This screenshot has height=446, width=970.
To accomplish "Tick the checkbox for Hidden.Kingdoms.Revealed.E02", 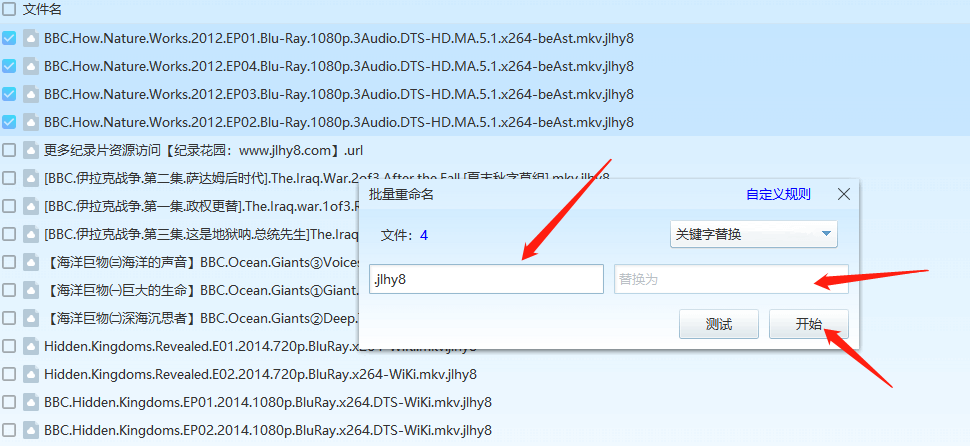I will (x=9, y=375).
